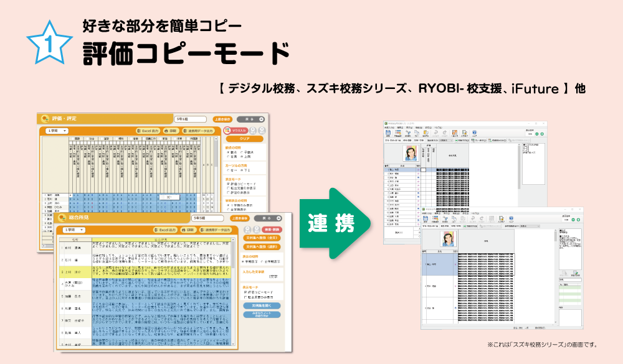
Task: Tick 転出児童の非表示 in 評価・評定 window
Action: pyautogui.click(x=228, y=188)
